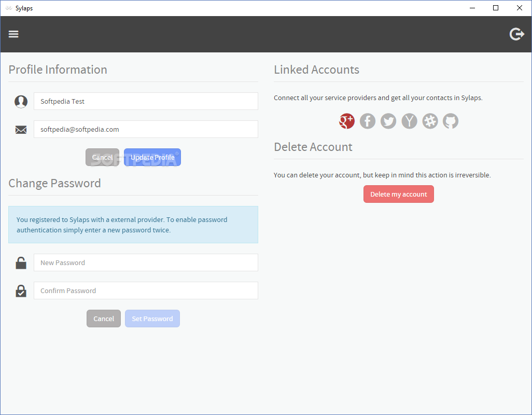
Task: Edit the email field softpedia@softpedia.com
Action: (146, 129)
